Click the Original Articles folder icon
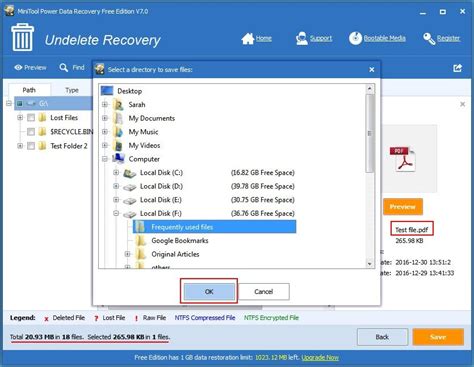This screenshot has height=367, width=474. click(141, 254)
